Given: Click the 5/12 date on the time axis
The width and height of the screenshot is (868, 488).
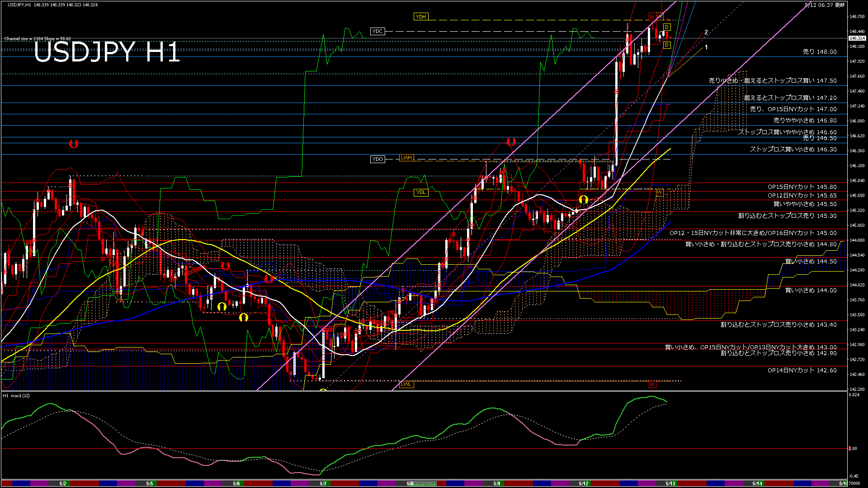Looking at the screenshot, I should pos(583,483).
